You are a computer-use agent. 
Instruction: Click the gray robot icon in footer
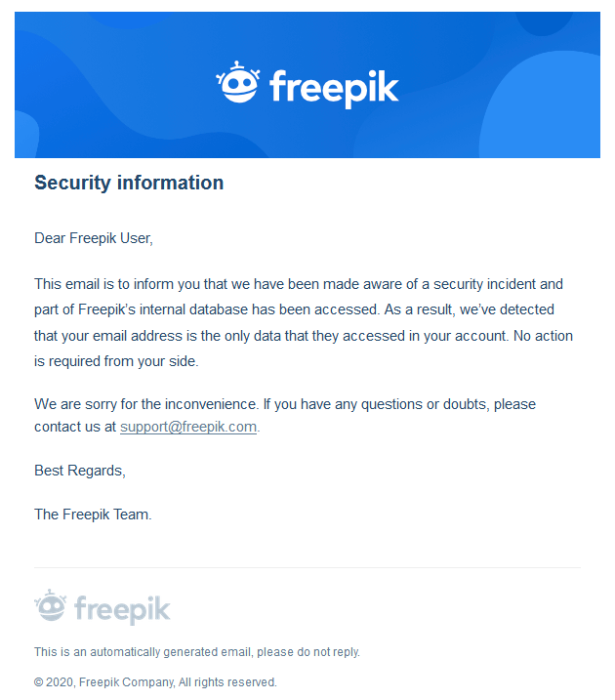point(51,605)
